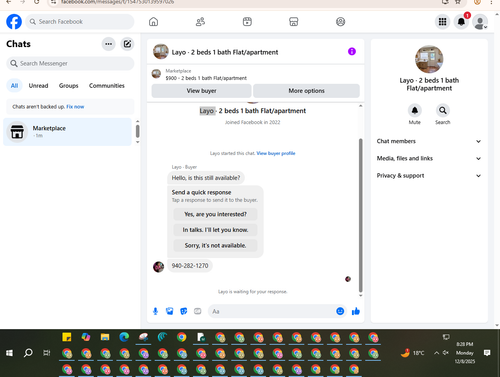Open the nine-dot Menu grid icon
This screenshot has width=500, height=377.
(x=442, y=22)
